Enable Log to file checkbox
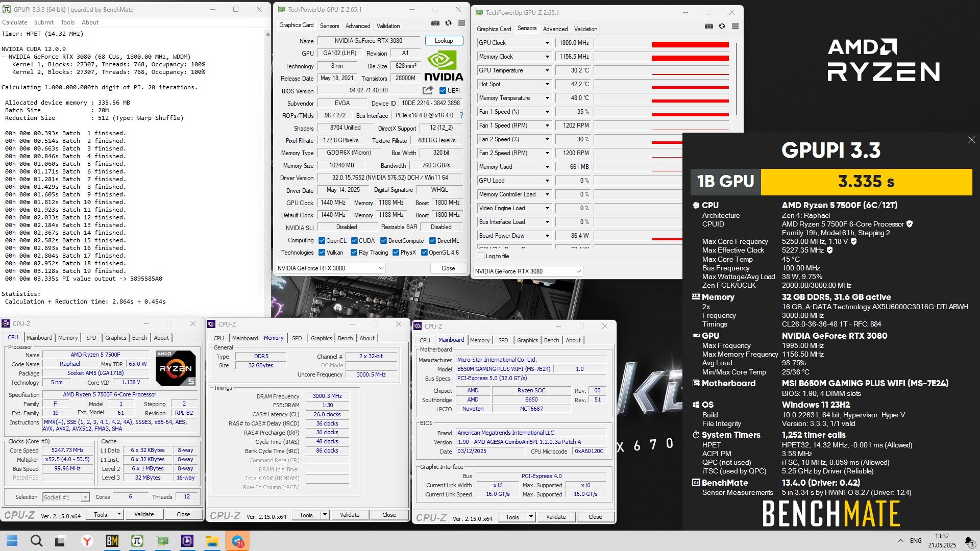Screen dimensions: 980x551 pos(481,256)
